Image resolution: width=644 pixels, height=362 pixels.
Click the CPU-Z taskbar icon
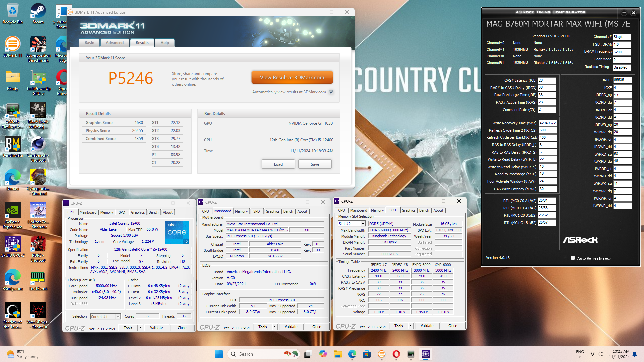[425, 354]
